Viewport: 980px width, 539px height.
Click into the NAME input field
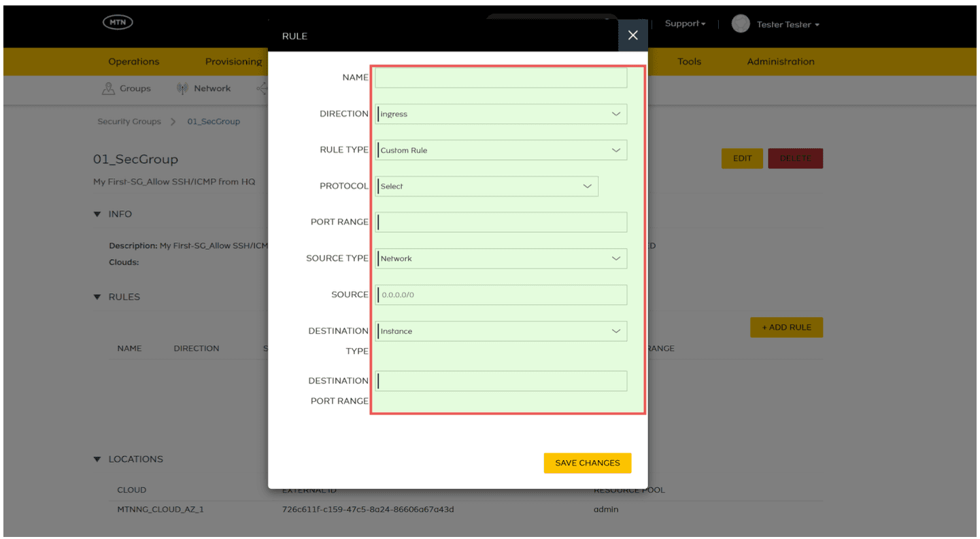coord(501,77)
